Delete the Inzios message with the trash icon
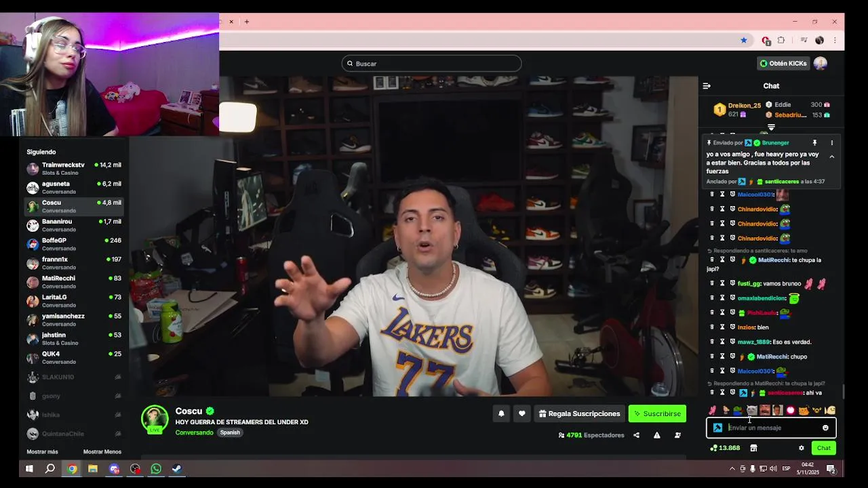 [712, 327]
